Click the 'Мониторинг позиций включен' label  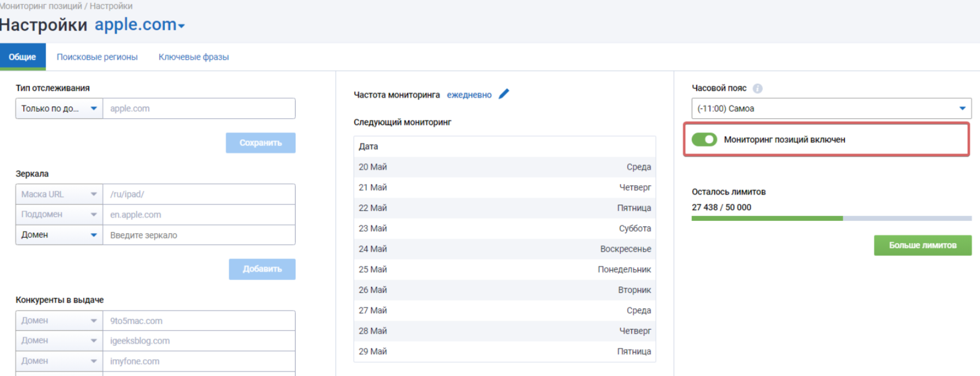click(x=785, y=140)
